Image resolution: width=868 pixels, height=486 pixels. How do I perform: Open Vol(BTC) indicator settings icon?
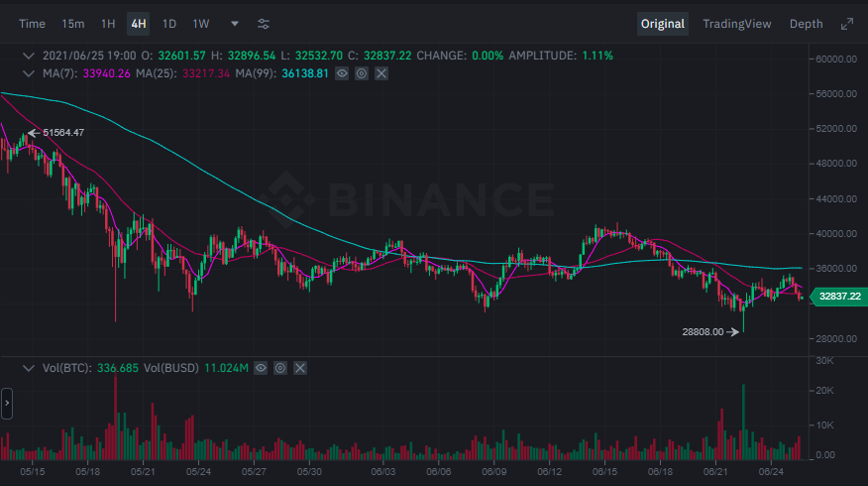pos(280,368)
